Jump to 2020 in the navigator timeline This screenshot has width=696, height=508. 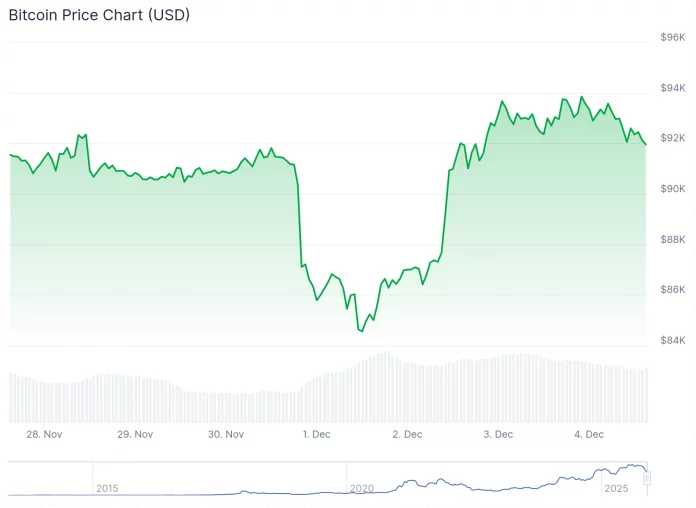(x=362, y=488)
